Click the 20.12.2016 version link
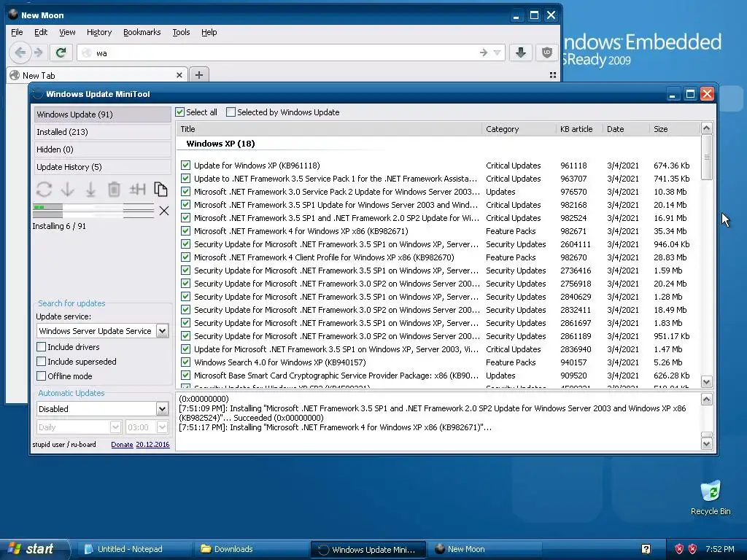 [152, 444]
